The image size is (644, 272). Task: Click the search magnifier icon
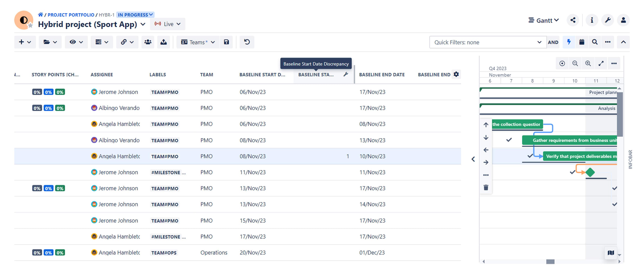(594, 42)
